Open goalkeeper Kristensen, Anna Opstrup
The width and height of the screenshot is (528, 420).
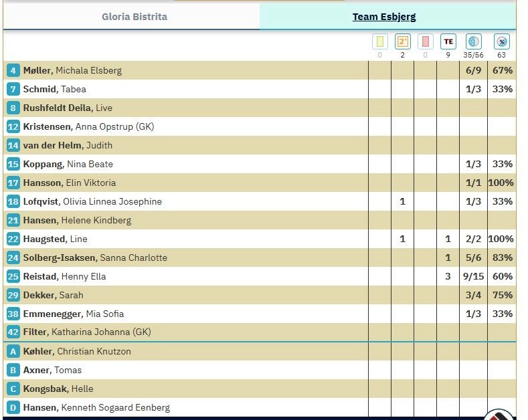tap(88, 126)
